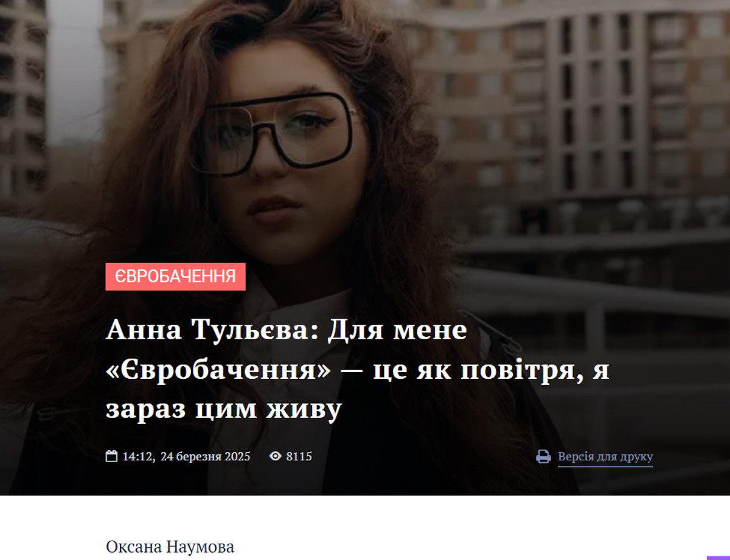The height and width of the screenshot is (560, 730).
Task: Open the Версія для друку link
Action: coord(605,457)
